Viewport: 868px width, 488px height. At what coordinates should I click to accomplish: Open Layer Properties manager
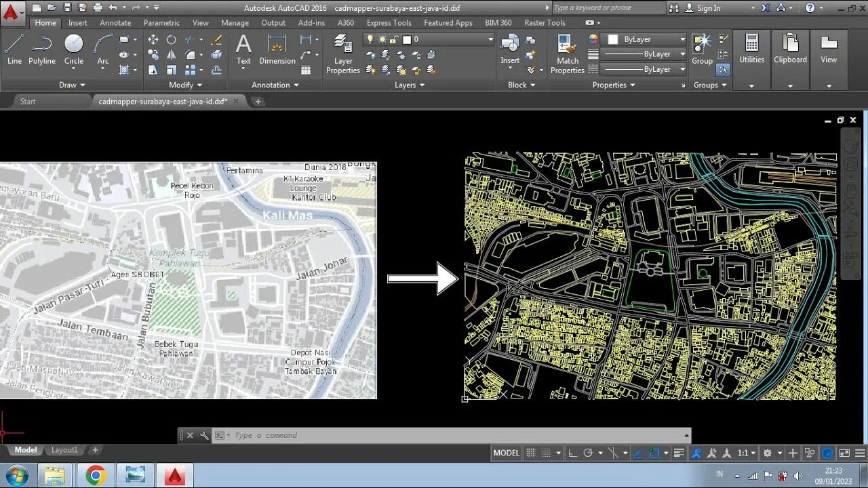(x=343, y=54)
